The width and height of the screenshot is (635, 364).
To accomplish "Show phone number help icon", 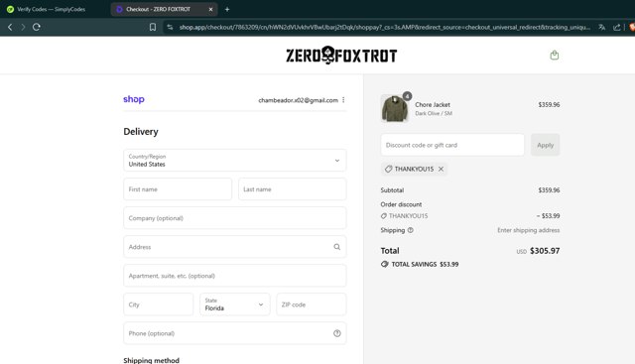I will point(337,333).
